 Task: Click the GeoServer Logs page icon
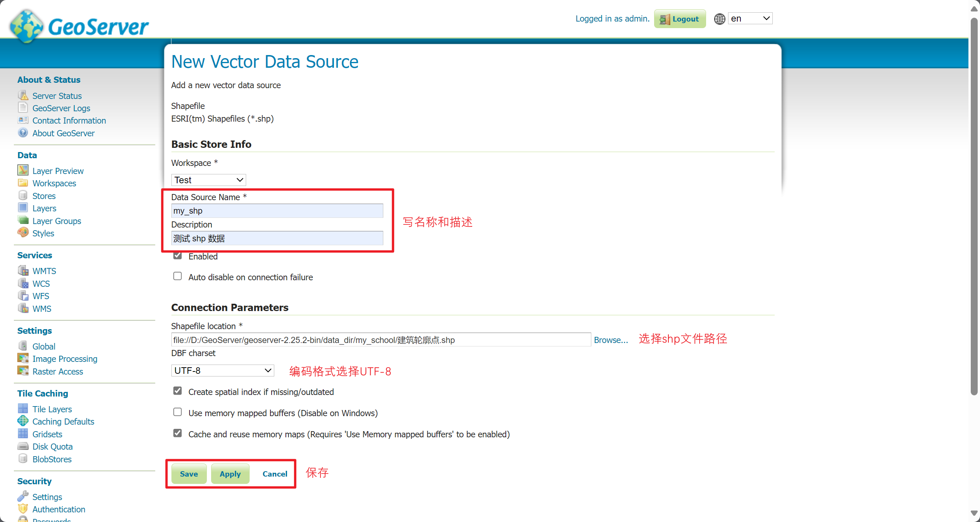(23, 107)
